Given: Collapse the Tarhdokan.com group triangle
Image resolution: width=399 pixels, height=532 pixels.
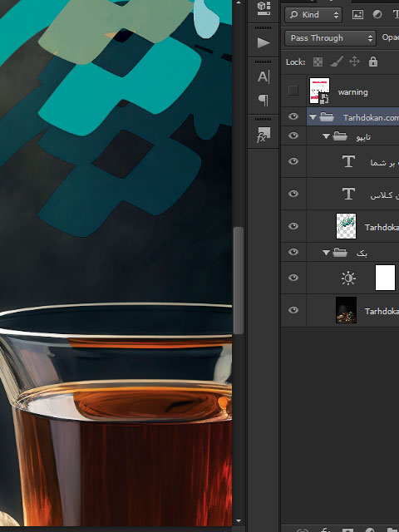Looking at the screenshot, I should [313, 117].
